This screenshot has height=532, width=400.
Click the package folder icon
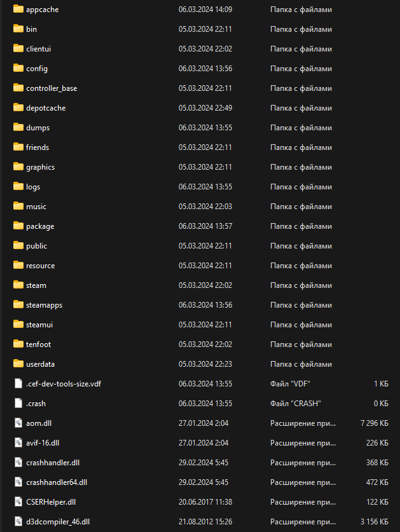pyautogui.click(x=18, y=226)
